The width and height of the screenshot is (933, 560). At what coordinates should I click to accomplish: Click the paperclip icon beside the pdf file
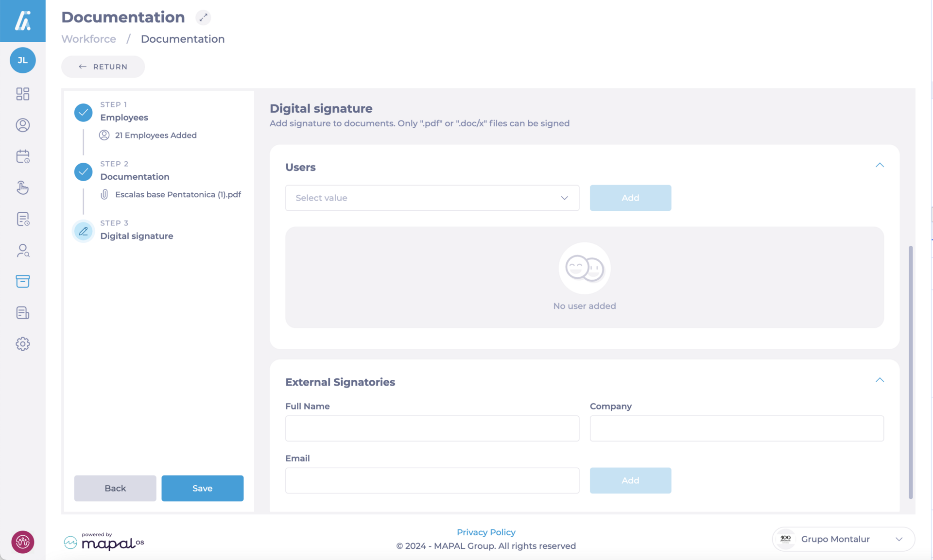[104, 194]
